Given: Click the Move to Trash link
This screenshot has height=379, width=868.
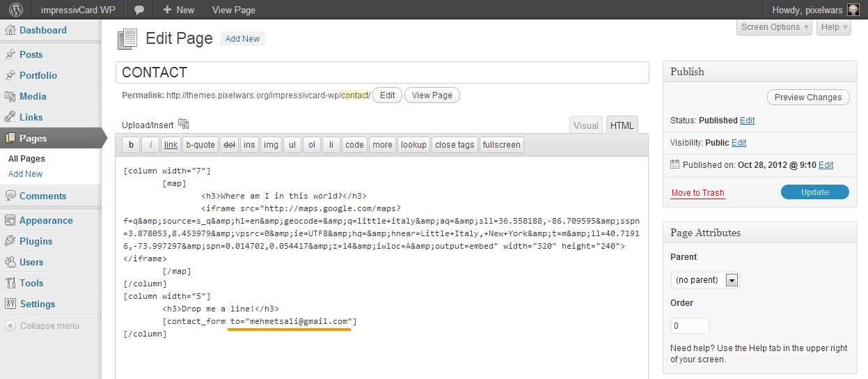Looking at the screenshot, I should 697,193.
